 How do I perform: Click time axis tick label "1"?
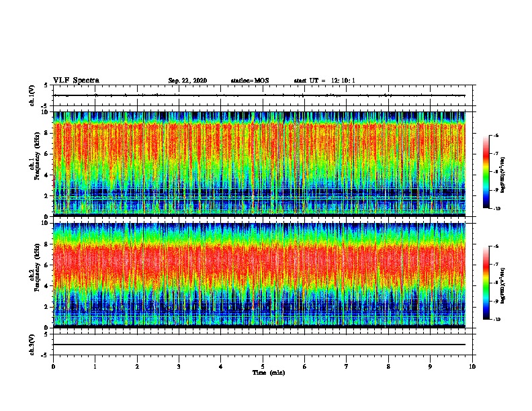[x=95, y=367]
